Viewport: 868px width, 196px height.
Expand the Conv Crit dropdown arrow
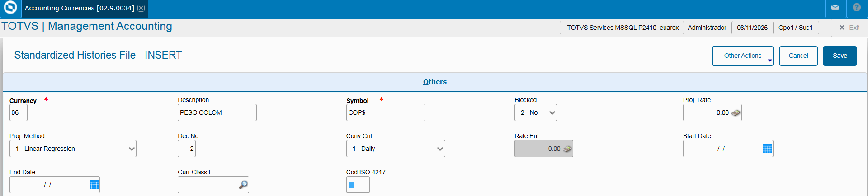440,149
